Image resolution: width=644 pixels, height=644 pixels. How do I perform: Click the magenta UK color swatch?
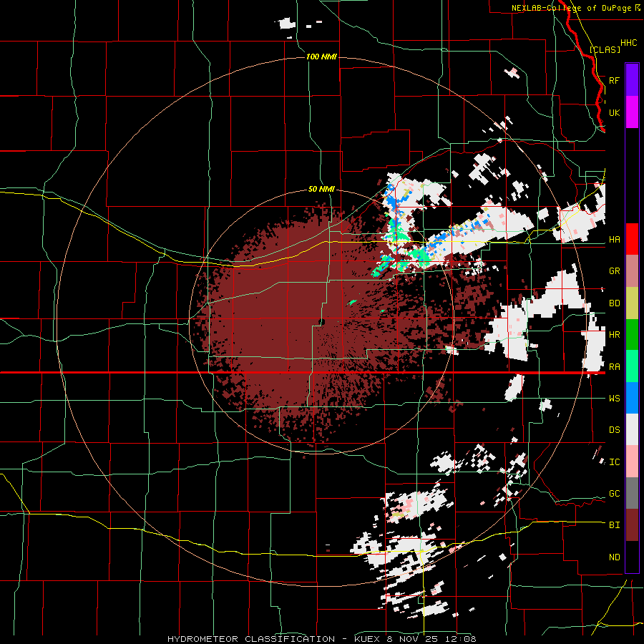click(x=632, y=112)
